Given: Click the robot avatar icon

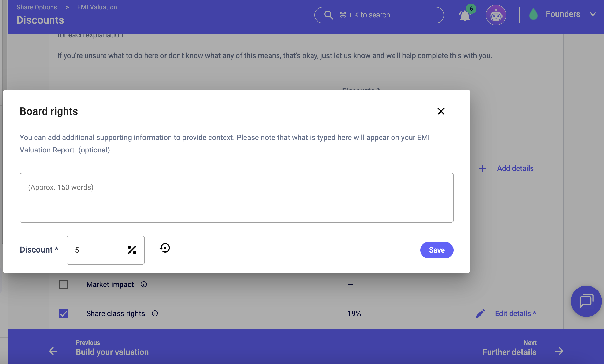Looking at the screenshot, I should pos(496,15).
